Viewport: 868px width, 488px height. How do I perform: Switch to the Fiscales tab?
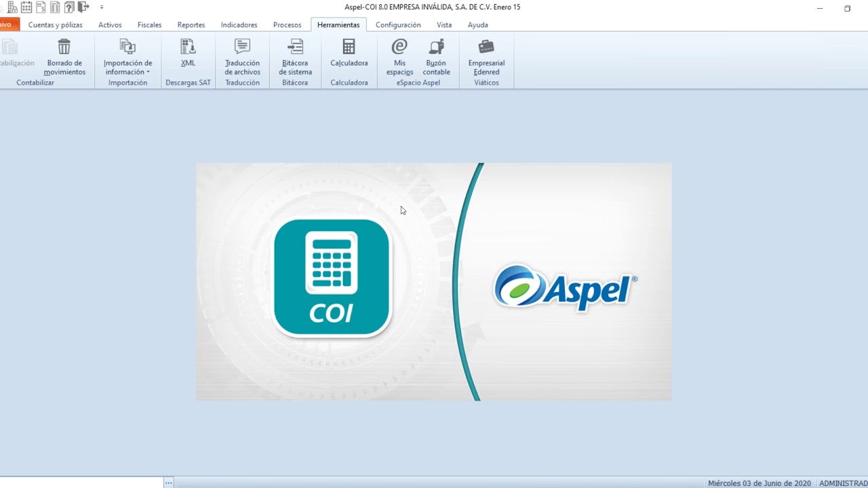tap(149, 24)
